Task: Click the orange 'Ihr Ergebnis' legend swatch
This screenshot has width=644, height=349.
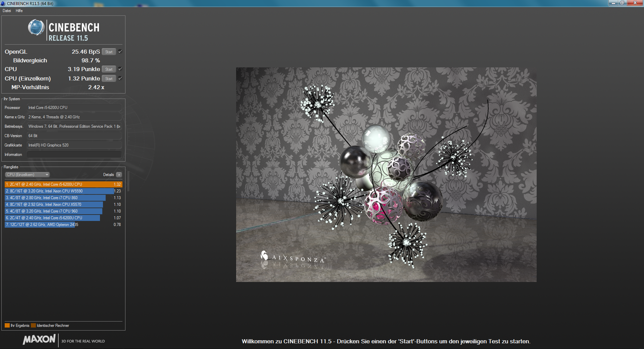Action: point(7,326)
